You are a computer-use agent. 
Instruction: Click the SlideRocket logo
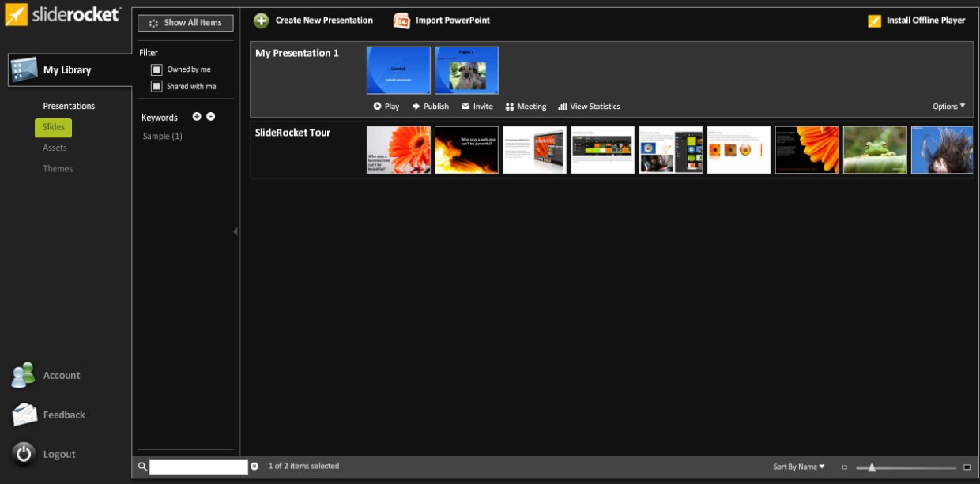tap(63, 14)
